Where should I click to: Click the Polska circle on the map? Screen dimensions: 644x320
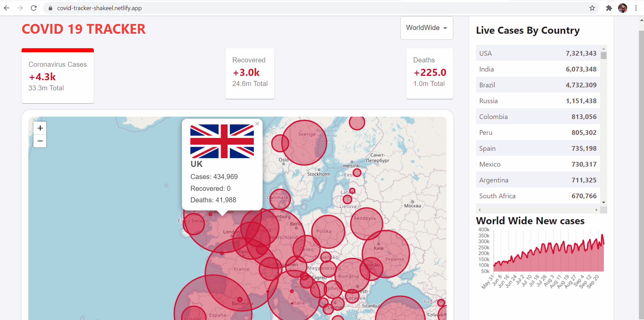point(328,232)
